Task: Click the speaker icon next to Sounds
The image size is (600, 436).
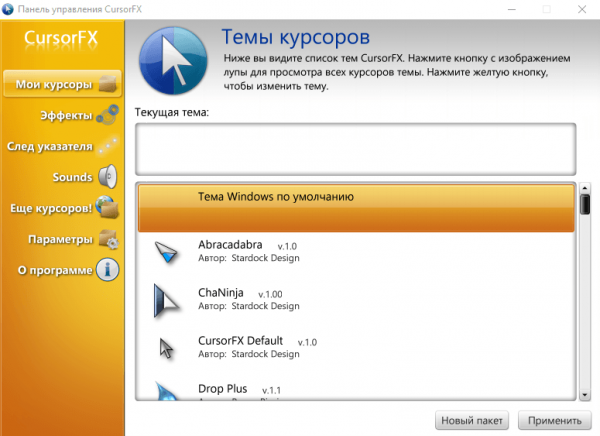Action: [108, 176]
